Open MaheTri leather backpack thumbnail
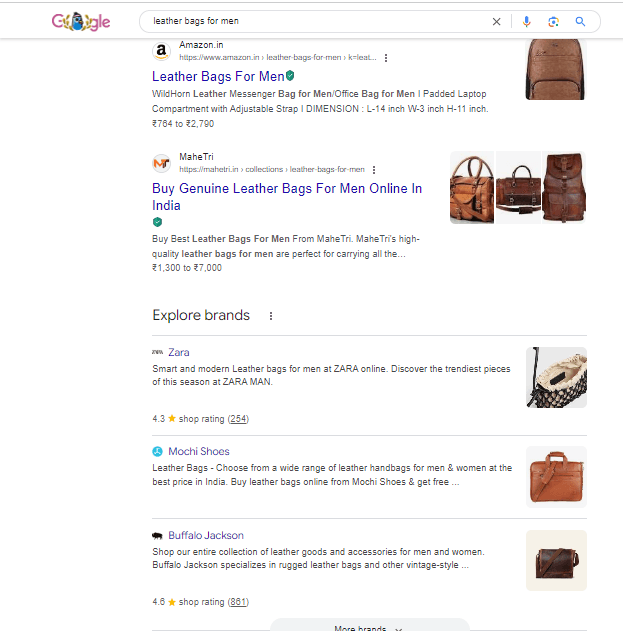Image resolution: width=623 pixels, height=631 pixels. (564, 187)
